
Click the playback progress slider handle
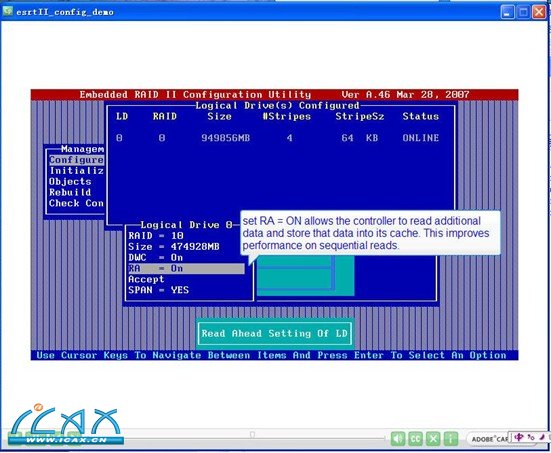click(x=252, y=435)
